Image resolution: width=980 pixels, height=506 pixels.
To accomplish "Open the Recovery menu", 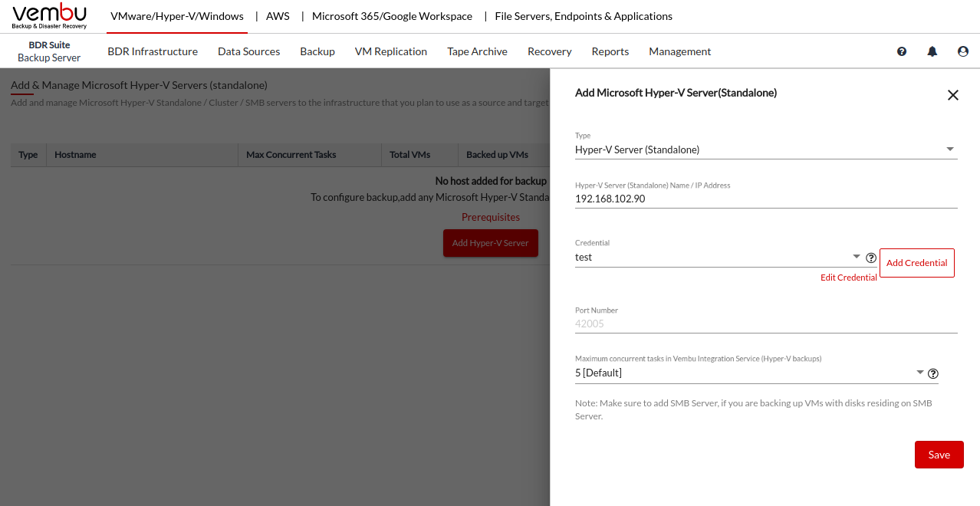I will pos(549,51).
